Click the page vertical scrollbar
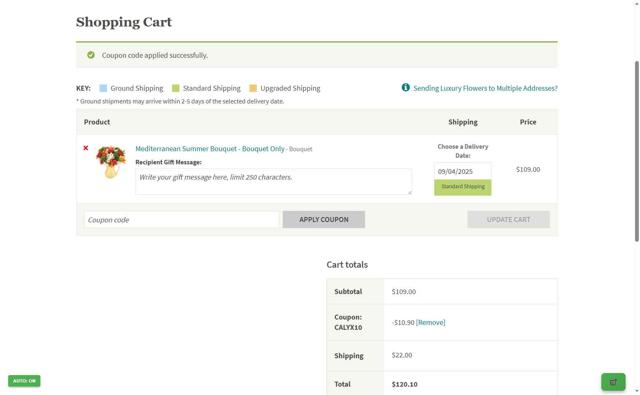The image size is (640, 395). (636, 151)
